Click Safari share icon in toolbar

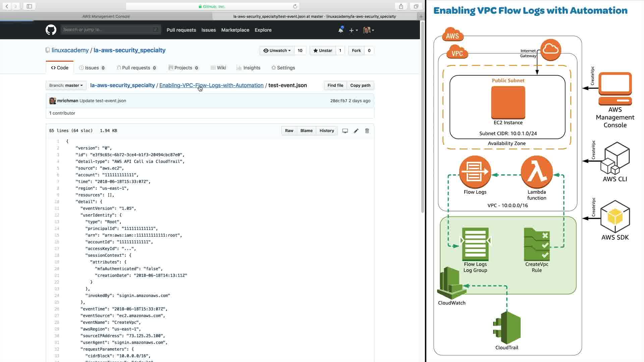click(401, 6)
